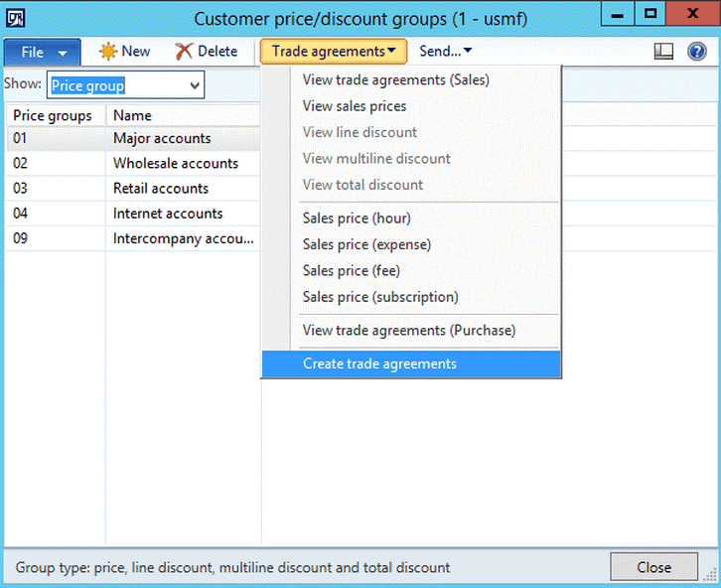Open Help with the question mark icon

[696, 51]
